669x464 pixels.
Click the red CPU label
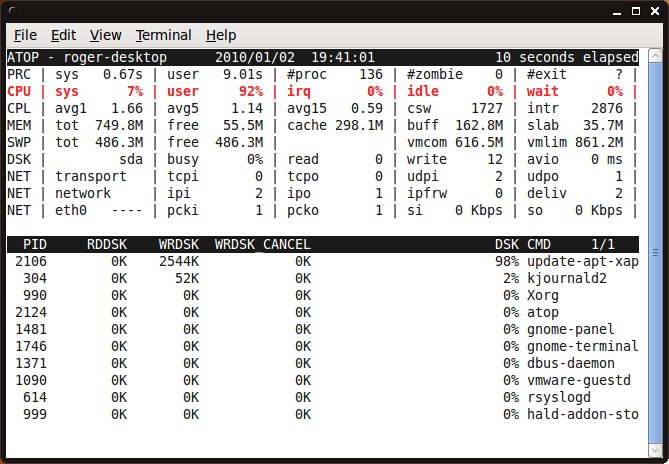[x=19, y=91]
